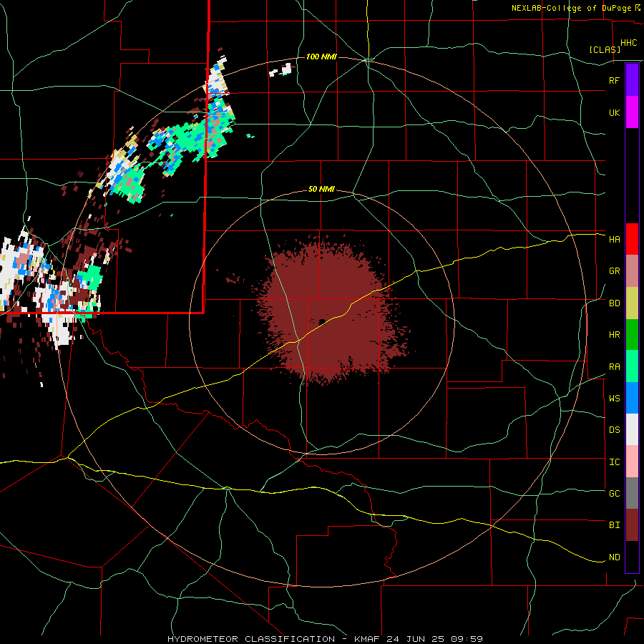Screen dimensions: 644x644
Task: Click the "50 NMI" range ring label
Action: click(x=321, y=190)
